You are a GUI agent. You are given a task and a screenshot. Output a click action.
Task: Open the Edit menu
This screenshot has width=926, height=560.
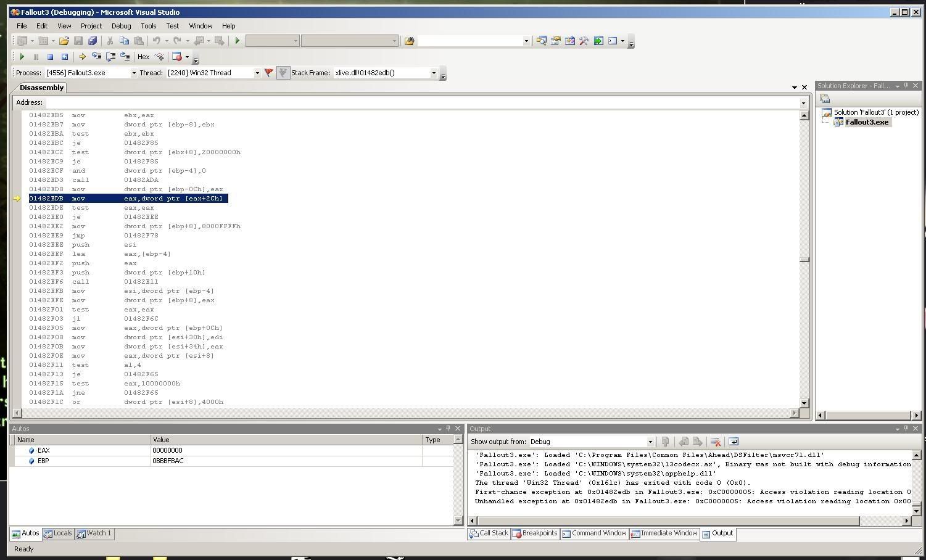42,26
